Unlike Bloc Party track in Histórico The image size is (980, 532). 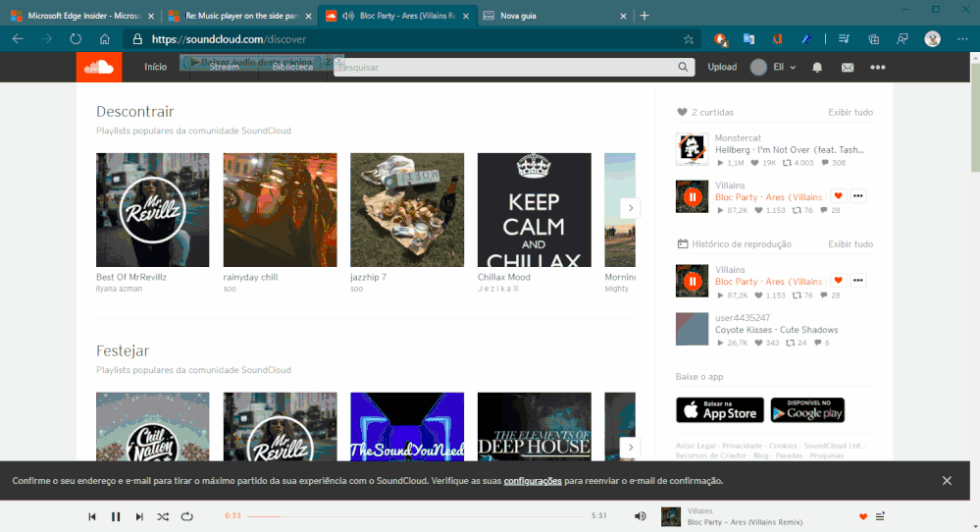click(x=838, y=280)
